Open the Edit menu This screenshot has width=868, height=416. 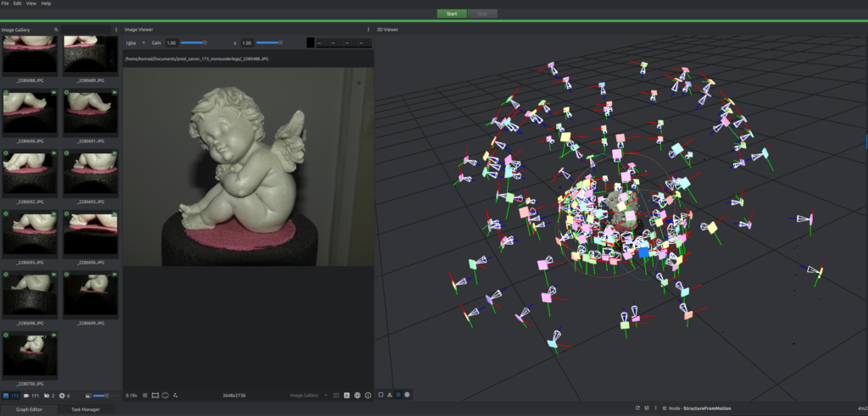(18, 3)
